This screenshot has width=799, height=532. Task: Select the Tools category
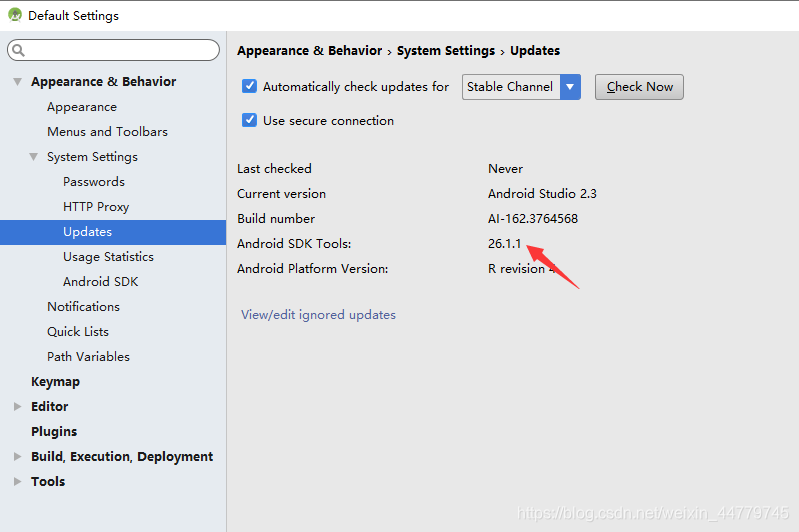tap(48, 481)
